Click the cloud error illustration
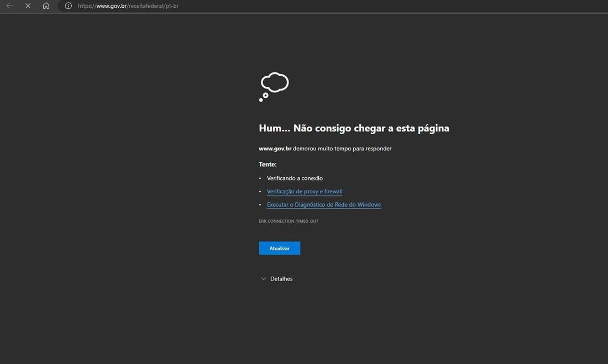The width and height of the screenshot is (608, 364). [274, 85]
